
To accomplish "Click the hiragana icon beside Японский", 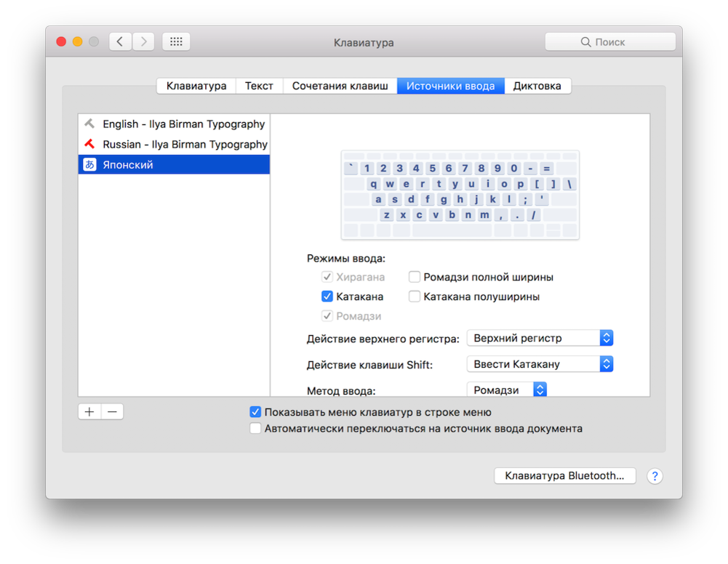I will point(89,165).
